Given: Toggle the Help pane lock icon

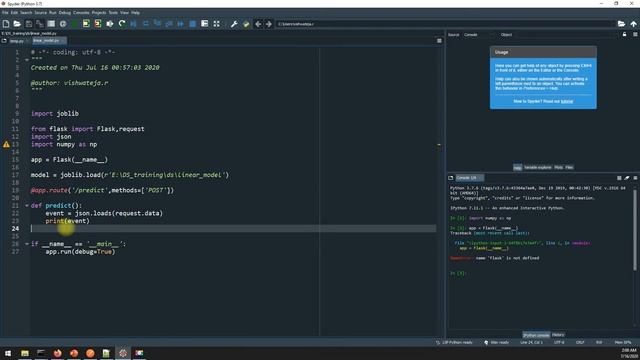Looking at the screenshot, I should click(624, 35).
